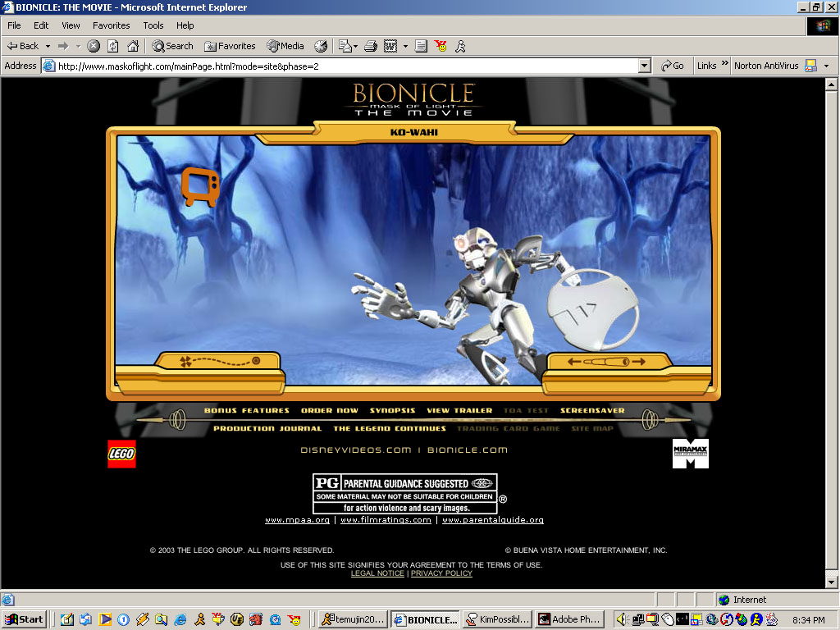The height and width of the screenshot is (630, 840).
Task: Click the History toolbar icon
Action: pyautogui.click(x=321, y=46)
